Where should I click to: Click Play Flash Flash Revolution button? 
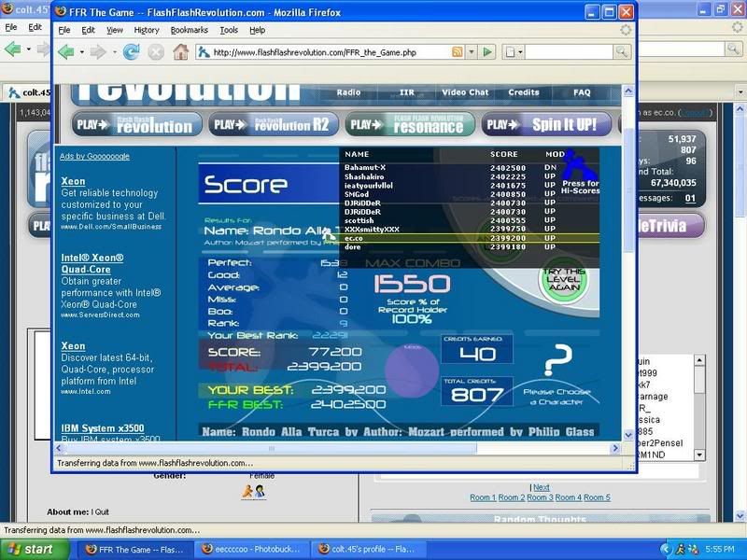pyautogui.click(x=137, y=125)
